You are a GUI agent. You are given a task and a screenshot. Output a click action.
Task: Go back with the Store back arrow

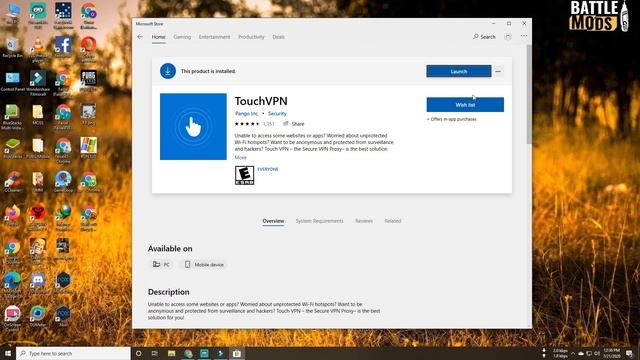click(140, 37)
